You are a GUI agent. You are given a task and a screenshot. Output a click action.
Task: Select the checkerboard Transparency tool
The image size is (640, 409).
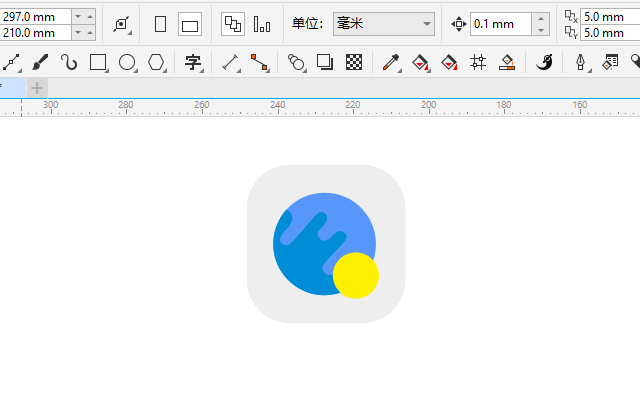[x=353, y=62]
